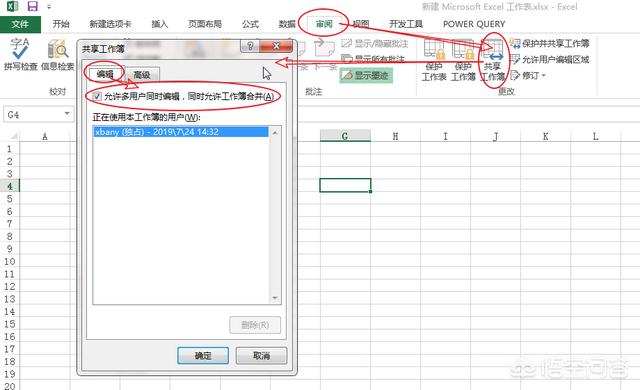Click Protect and Share Workbook option
Viewport: 640px width, 390px height.
[x=550, y=43]
